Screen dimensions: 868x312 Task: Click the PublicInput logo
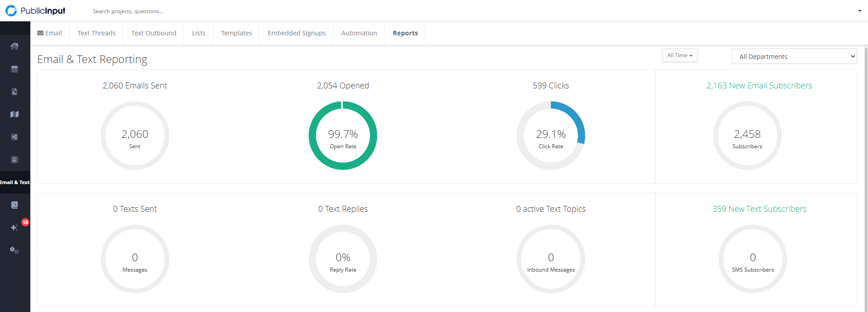click(x=36, y=11)
